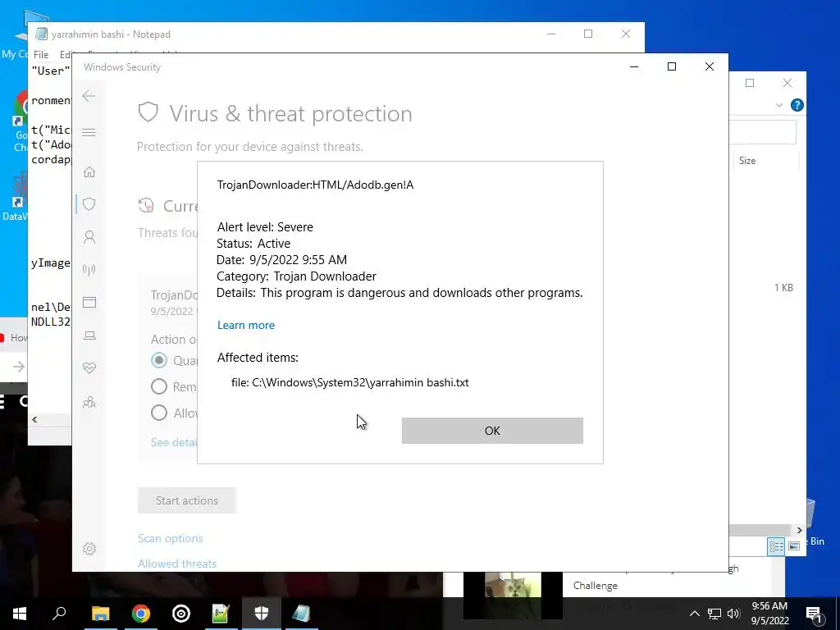The width and height of the screenshot is (840, 630).
Task: Switch Explorer to details view icon
Action: (x=776, y=546)
